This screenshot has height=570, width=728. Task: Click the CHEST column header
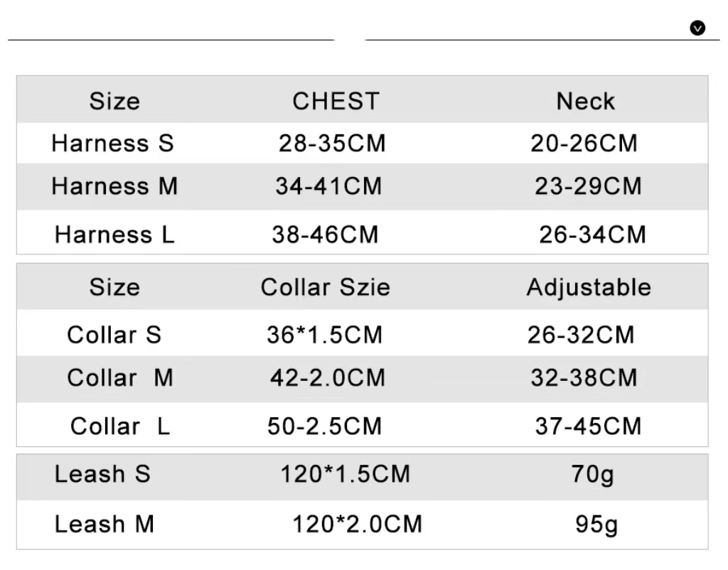pyautogui.click(x=336, y=101)
